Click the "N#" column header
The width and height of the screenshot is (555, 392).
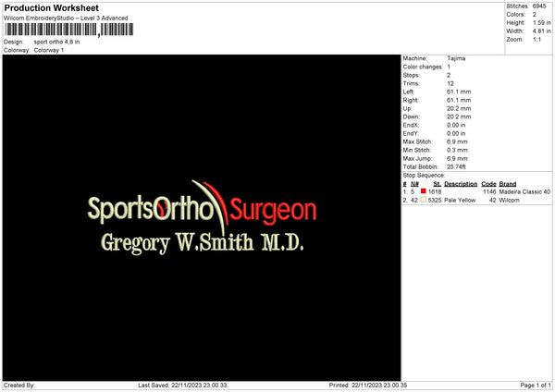click(414, 184)
